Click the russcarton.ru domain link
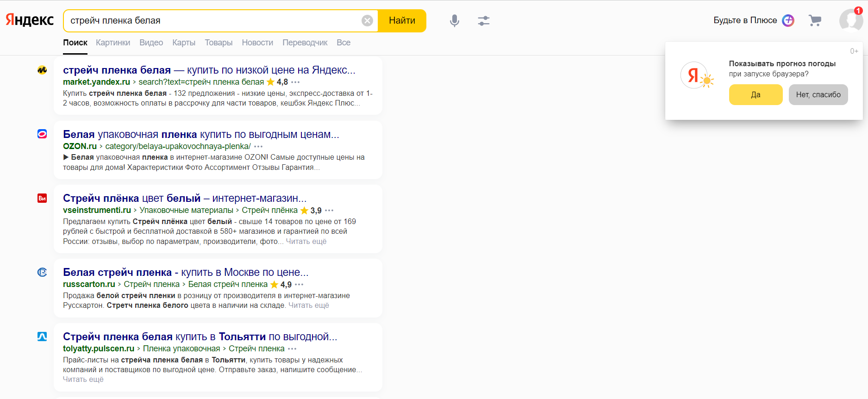The width and height of the screenshot is (868, 399). pyautogui.click(x=89, y=284)
